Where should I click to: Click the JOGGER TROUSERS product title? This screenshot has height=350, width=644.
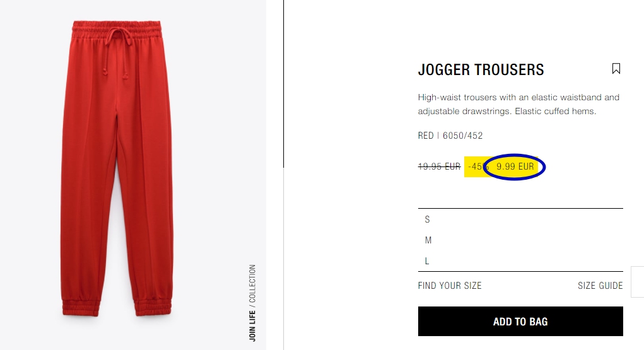point(481,70)
